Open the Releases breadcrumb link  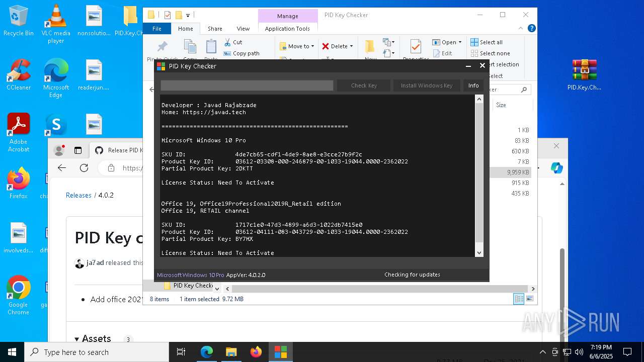78,195
